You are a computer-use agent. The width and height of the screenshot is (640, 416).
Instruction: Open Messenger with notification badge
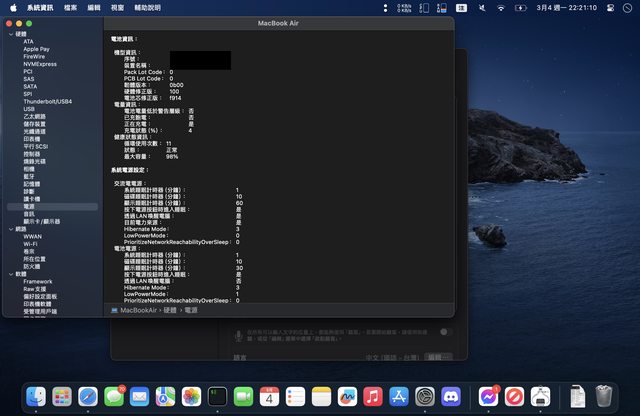pos(488,396)
